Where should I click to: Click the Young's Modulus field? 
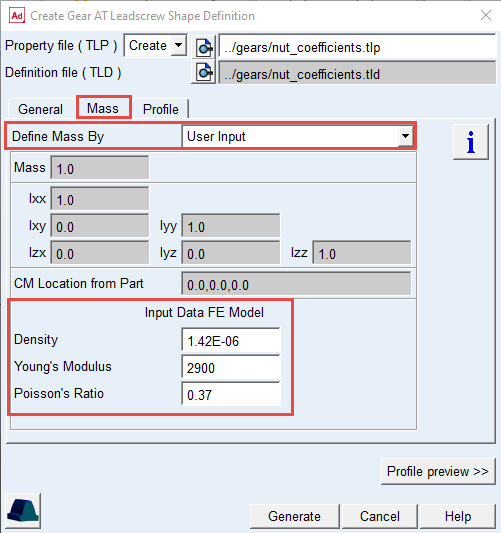[x=231, y=367]
